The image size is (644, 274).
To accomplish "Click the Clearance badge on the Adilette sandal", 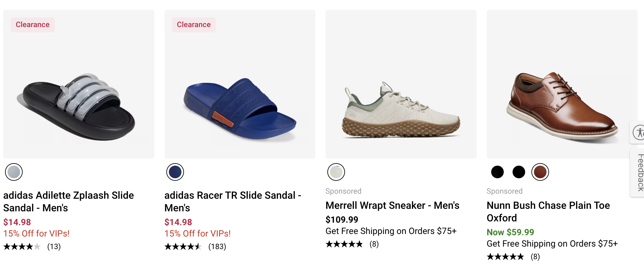I will click(32, 25).
